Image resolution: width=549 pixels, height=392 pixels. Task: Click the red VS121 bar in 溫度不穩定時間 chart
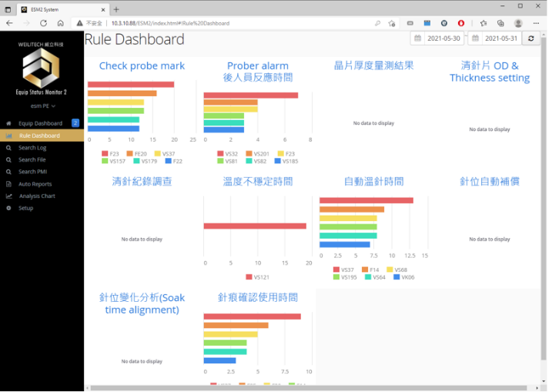pyautogui.click(x=255, y=226)
